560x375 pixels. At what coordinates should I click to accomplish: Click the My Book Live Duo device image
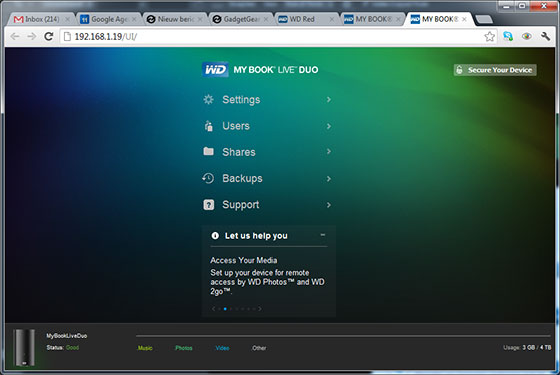[x=24, y=347]
